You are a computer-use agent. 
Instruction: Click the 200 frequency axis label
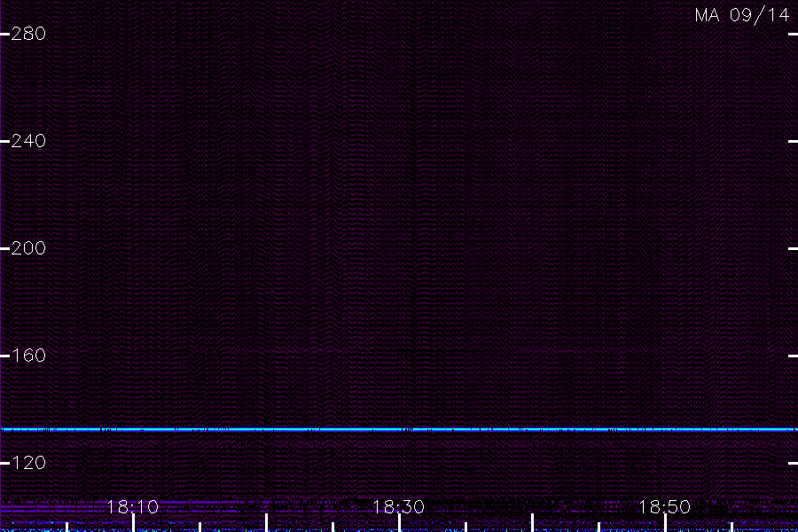pyautogui.click(x=28, y=248)
